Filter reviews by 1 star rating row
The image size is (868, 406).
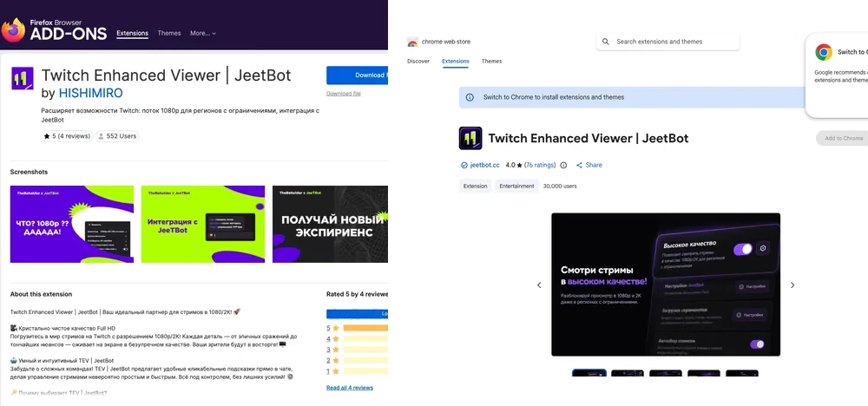(x=357, y=371)
